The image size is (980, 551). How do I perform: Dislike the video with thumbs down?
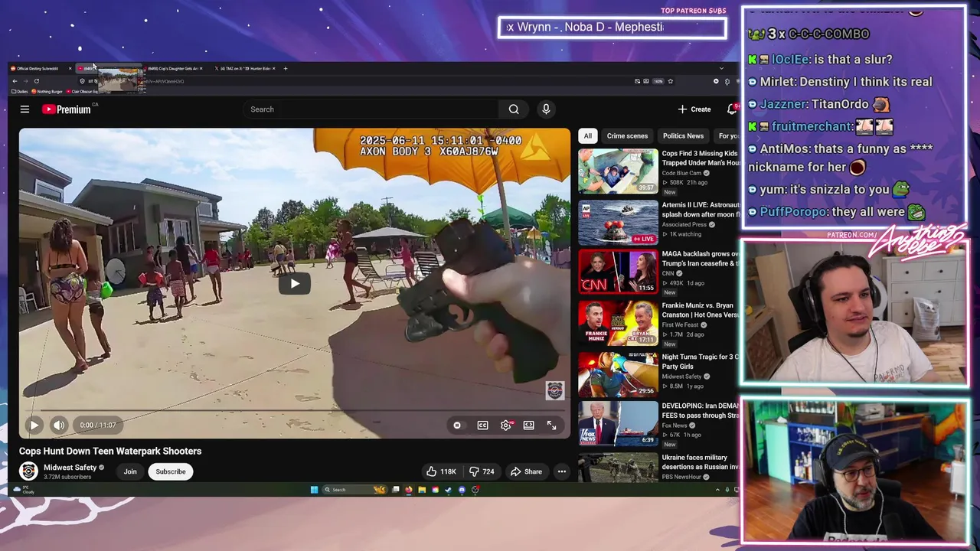tap(482, 471)
